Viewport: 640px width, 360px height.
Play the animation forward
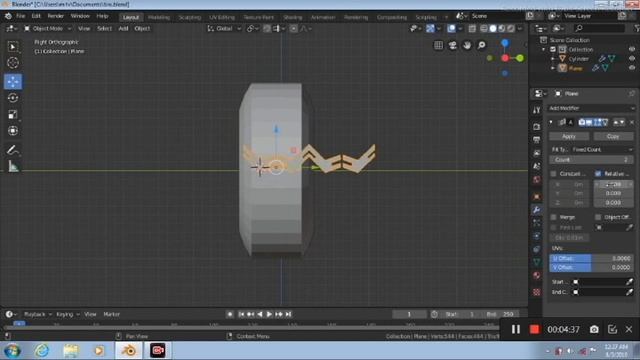269,314
